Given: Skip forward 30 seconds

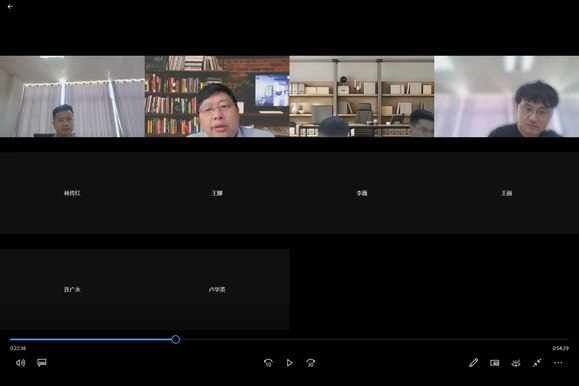Looking at the screenshot, I should tap(311, 363).
